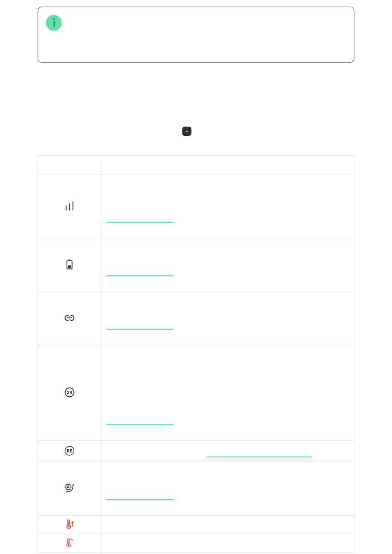Click the description cell beside the thermometer up-arrow icon
The image size is (392, 554).
pyautogui.click(x=227, y=525)
